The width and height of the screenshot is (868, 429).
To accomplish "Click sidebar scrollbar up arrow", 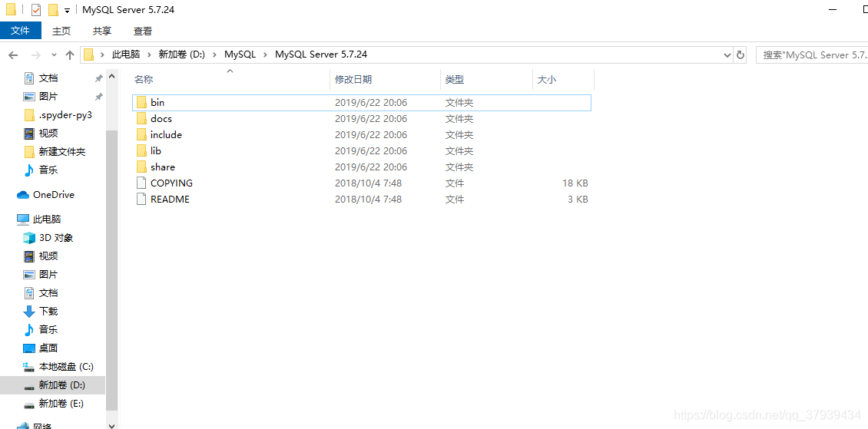I will tap(112, 77).
